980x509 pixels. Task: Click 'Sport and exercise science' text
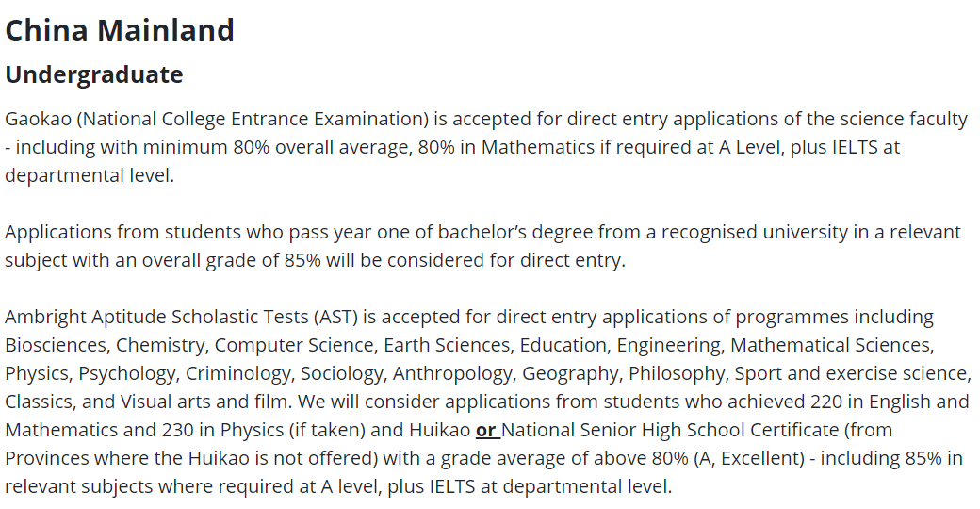click(853, 373)
